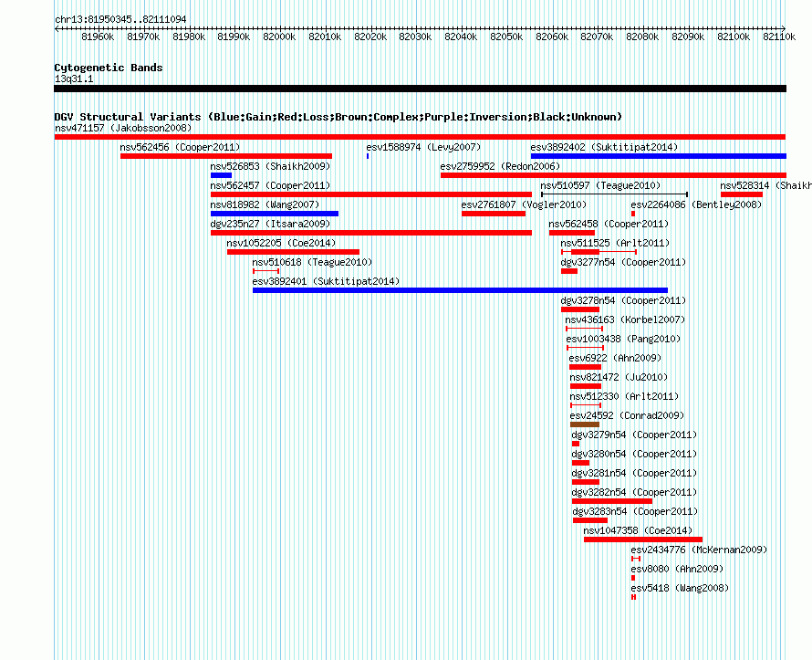Click esv8080 (Ahn2009) variant label
This screenshot has height=660, width=812.
point(677,569)
